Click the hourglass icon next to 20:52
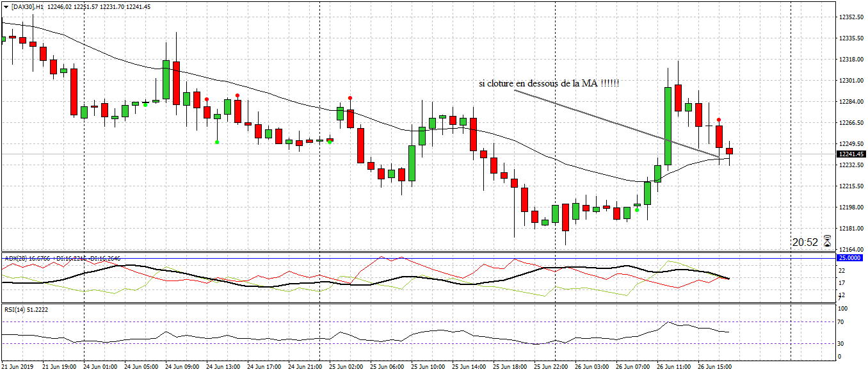 828,241
